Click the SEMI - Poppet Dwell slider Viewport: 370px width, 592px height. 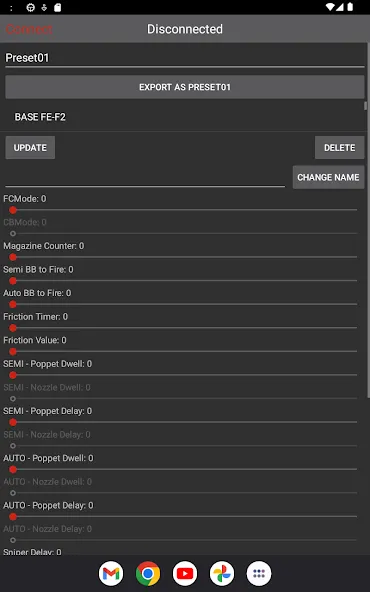point(181,375)
